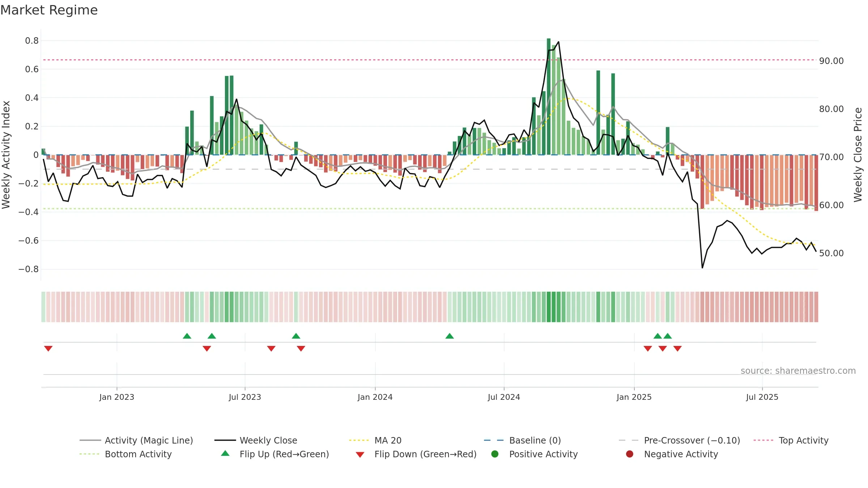Click the Weekly Close Price axis title
868x488 pixels.
(858, 155)
